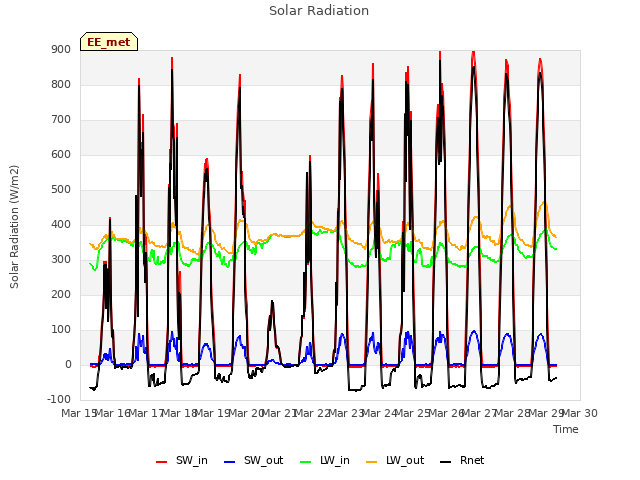Click the Mar 30 x-axis tick label
640x480 pixels.
tap(580, 413)
